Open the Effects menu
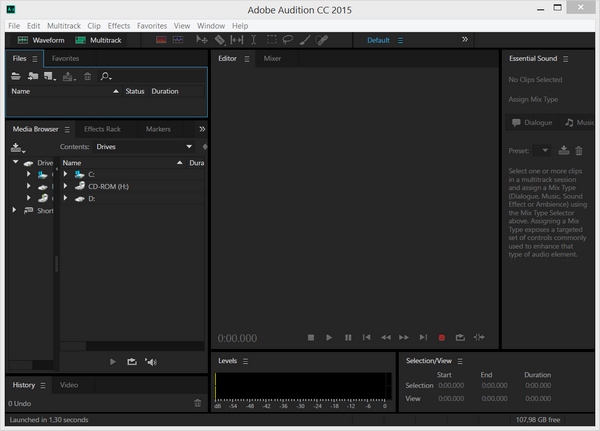600x431 pixels. click(119, 26)
